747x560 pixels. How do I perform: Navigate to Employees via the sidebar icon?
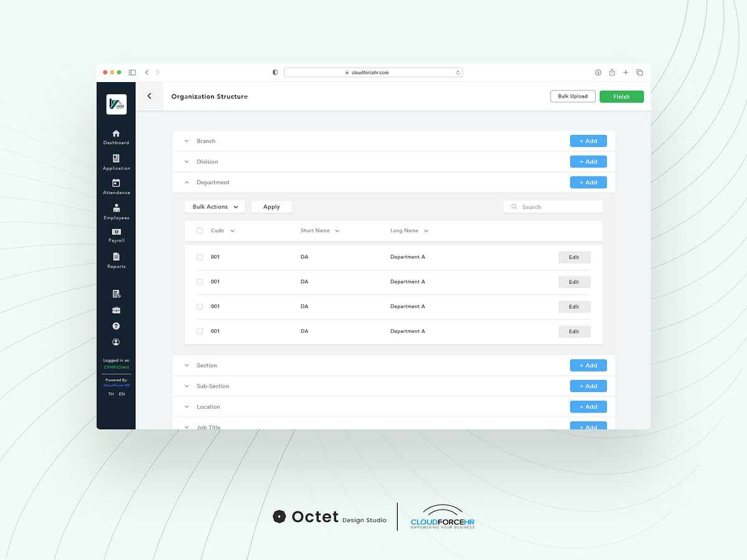tap(116, 208)
